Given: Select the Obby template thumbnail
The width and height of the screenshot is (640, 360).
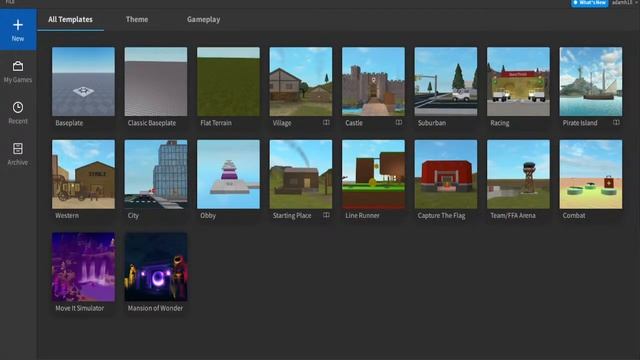Looking at the screenshot, I should pos(228,174).
